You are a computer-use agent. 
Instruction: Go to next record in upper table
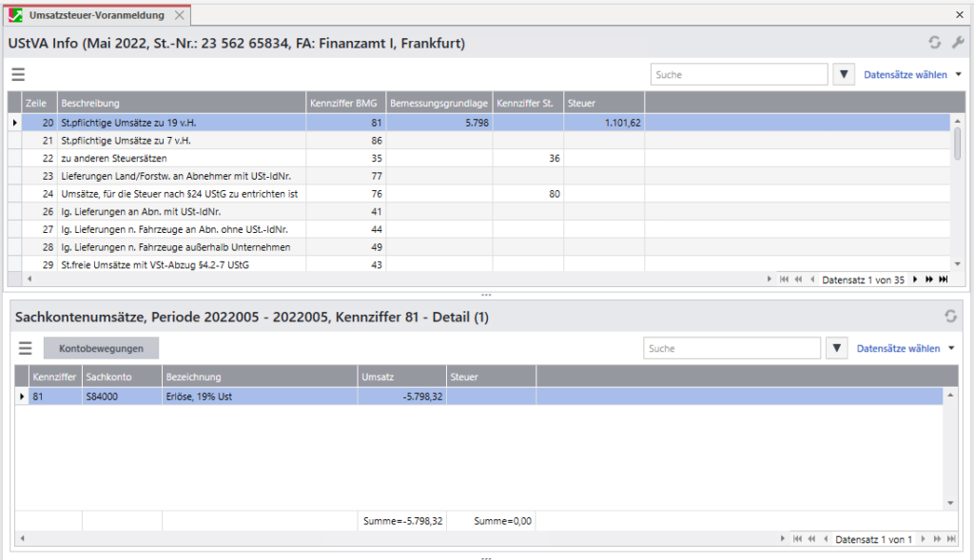click(915, 280)
